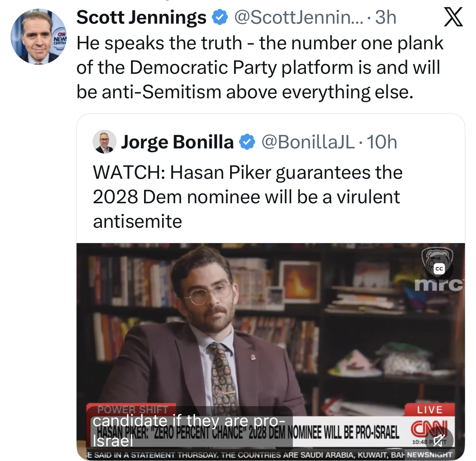Click the X logo in the corner
Screen dimensions: 476x461
[453, 18]
